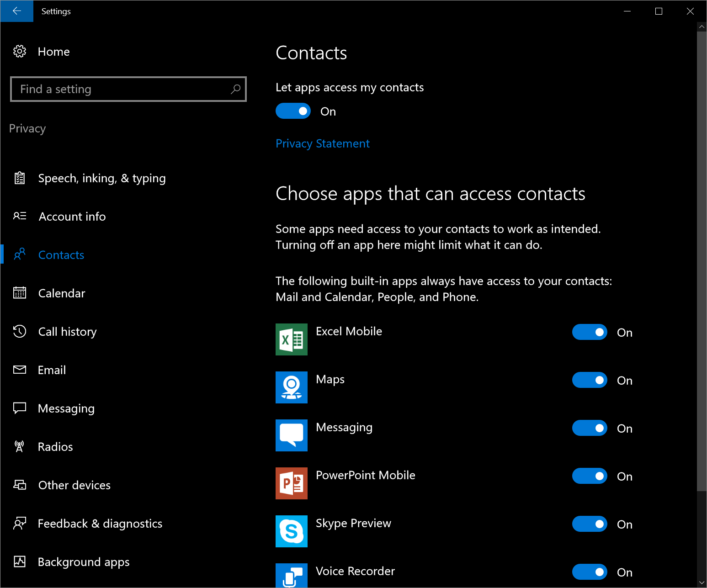Click the scroll down arrow on scrollbar
Image resolution: width=707 pixels, height=588 pixels.
(702, 583)
